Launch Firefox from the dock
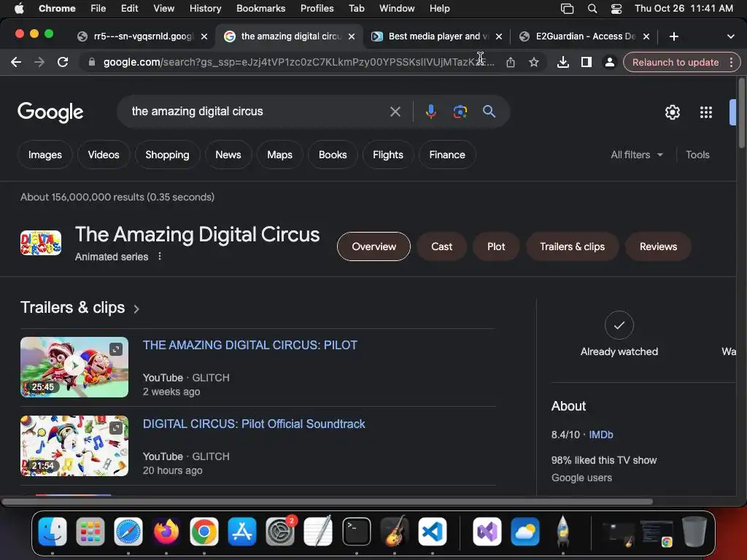Image resolution: width=747 pixels, height=560 pixels. (x=166, y=532)
